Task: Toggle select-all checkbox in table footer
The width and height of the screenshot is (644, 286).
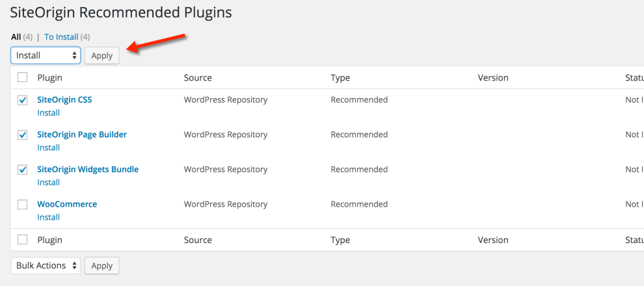Action: tap(23, 240)
